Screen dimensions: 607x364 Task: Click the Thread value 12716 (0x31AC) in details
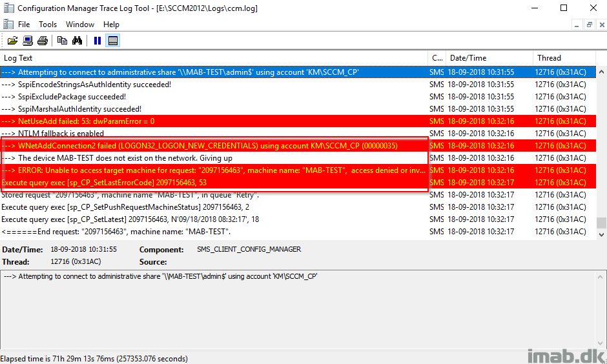76,262
